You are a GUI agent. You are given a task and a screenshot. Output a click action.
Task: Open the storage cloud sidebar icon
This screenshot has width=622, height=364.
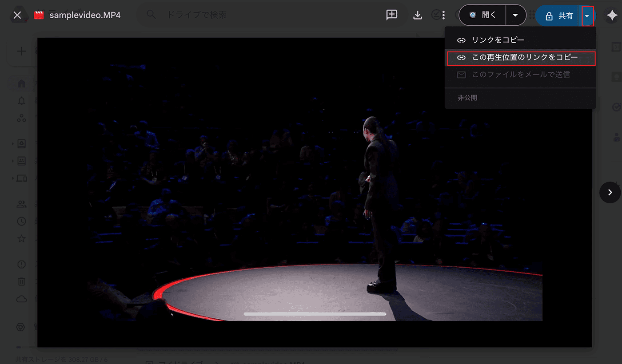click(x=21, y=299)
